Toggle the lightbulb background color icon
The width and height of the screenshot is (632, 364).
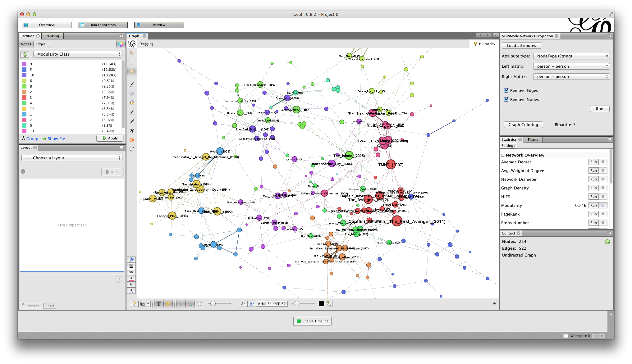[x=134, y=304]
